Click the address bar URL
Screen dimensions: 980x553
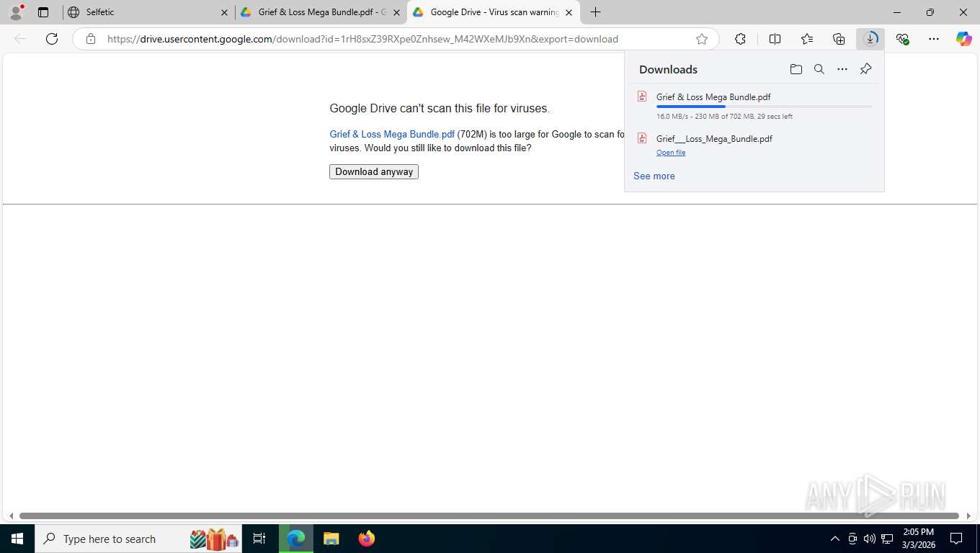362,39
